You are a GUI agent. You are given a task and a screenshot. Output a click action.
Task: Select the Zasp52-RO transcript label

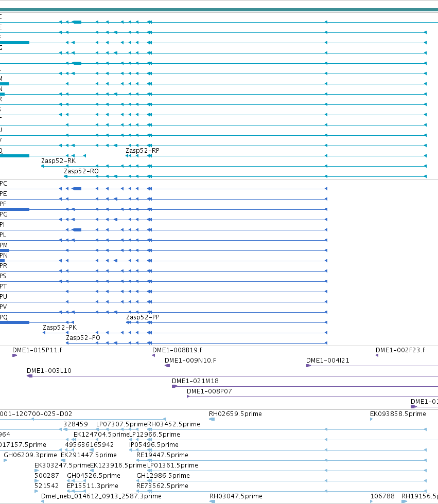click(x=81, y=171)
